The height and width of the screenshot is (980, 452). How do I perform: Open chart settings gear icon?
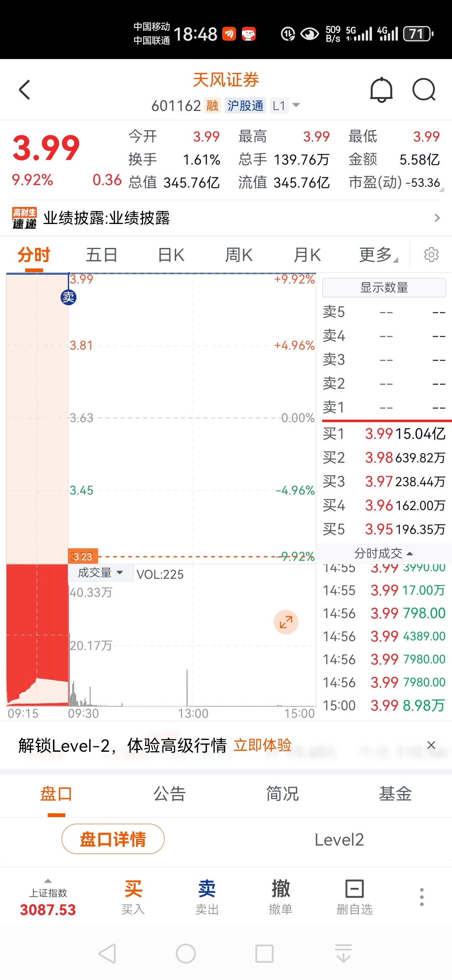point(431,254)
